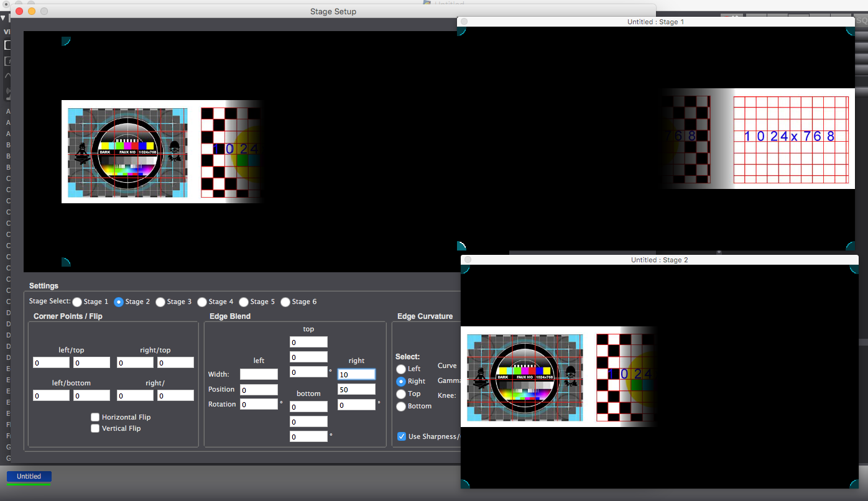868x501 pixels.
Task: Select Left edge curvature radio
Action: pos(401,369)
